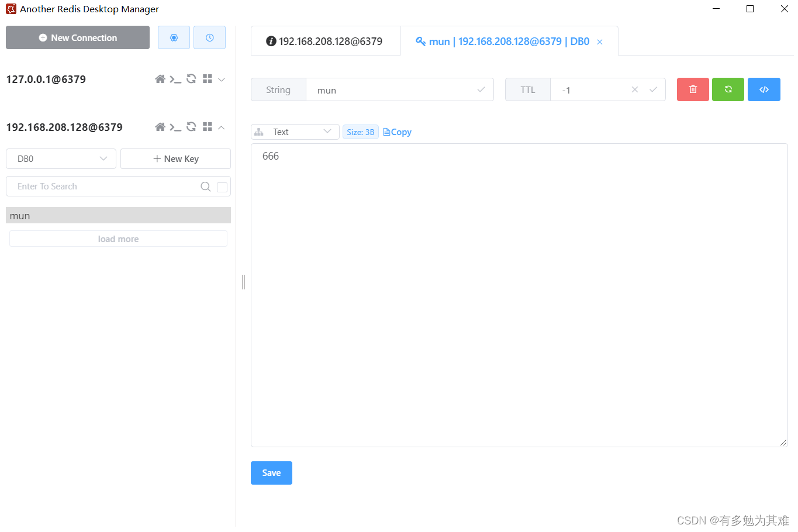Go to home for 192.168.208.128@6379
The height and width of the screenshot is (532, 798).
[160, 127]
